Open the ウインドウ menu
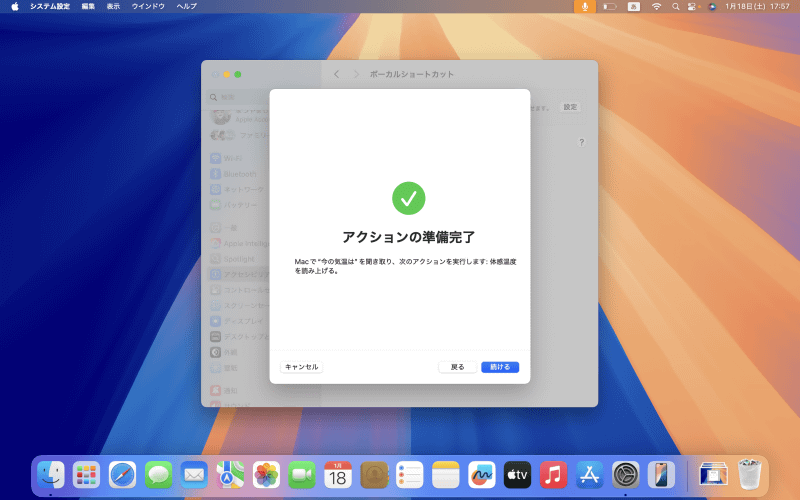 (148, 6)
